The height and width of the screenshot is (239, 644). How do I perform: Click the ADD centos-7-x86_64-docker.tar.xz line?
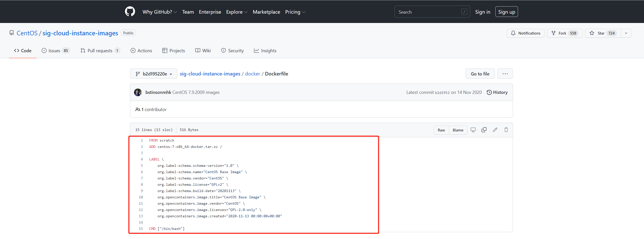point(185,147)
